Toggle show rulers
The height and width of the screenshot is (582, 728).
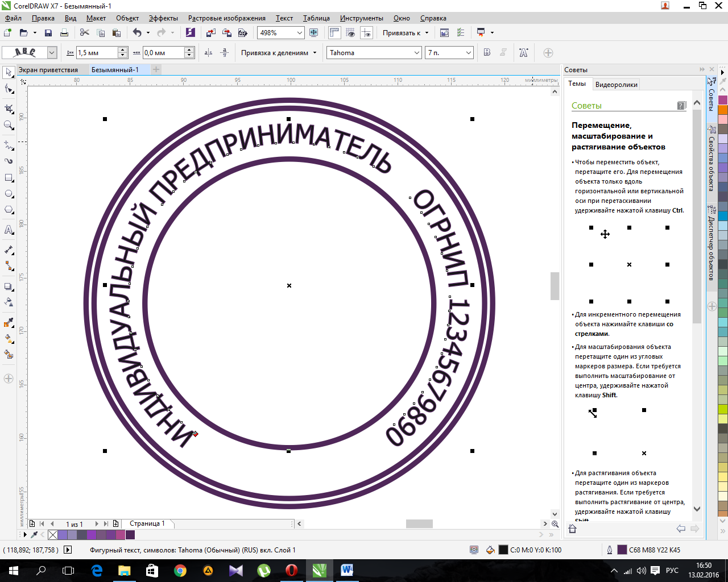coord(334,33)
